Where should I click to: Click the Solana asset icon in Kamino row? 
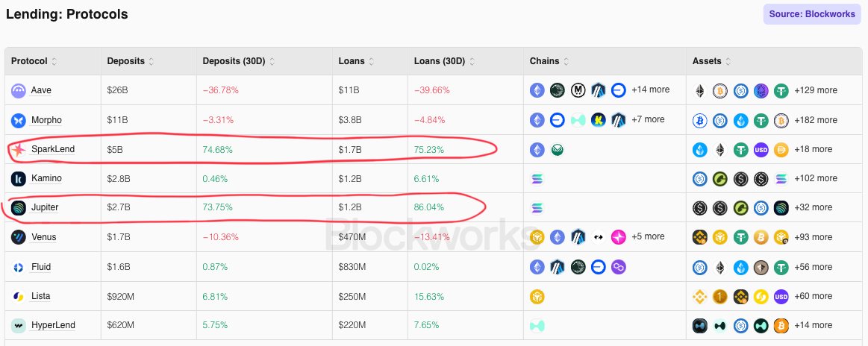[781, 178]
